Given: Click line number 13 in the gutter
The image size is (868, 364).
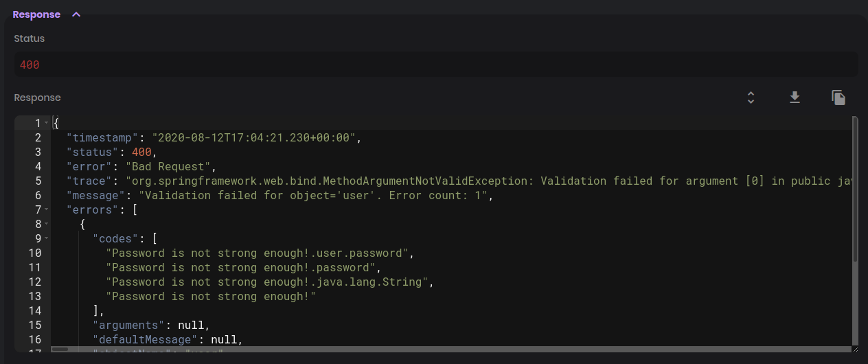Looking at the screenshot, I should pos(34,296).
